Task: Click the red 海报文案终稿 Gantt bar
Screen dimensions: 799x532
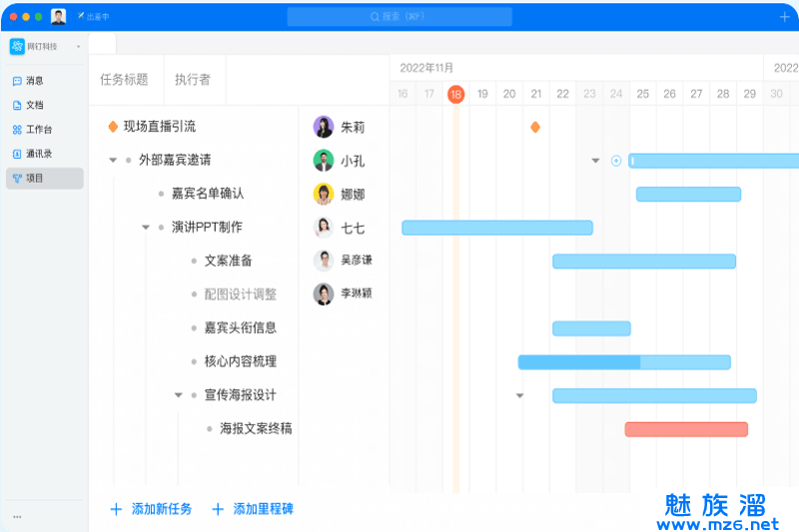Action: click(686, 429)
